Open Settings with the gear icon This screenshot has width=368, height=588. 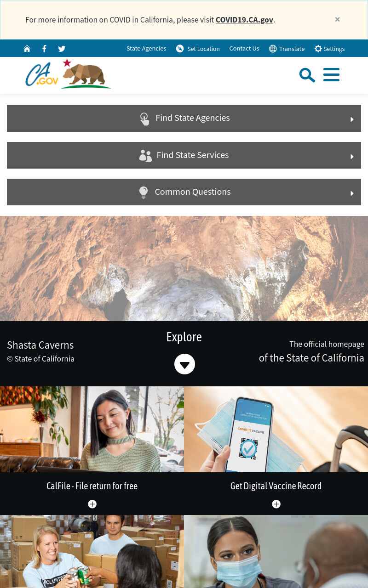[x=329, y=49]
